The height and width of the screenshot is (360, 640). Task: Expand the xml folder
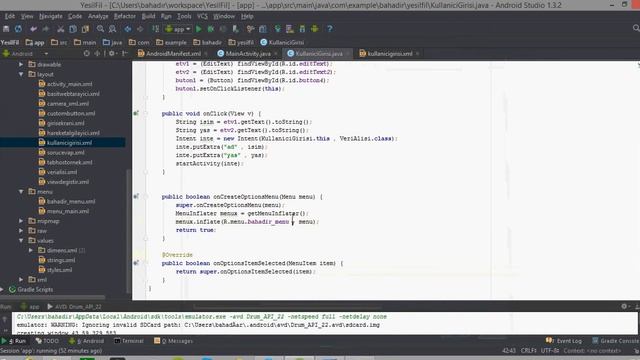pyautogui.click(x=21, y=280)
